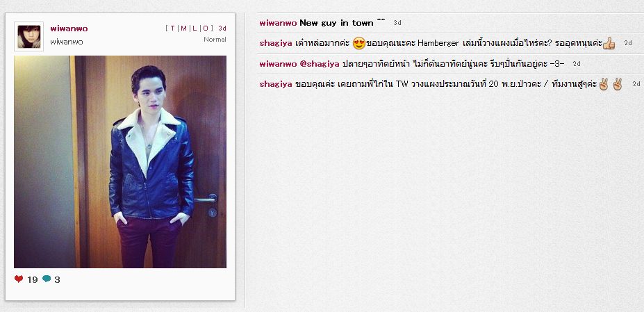Click the teal comment bubble icon
Screen dimensions: 644x312
(47, 279)
